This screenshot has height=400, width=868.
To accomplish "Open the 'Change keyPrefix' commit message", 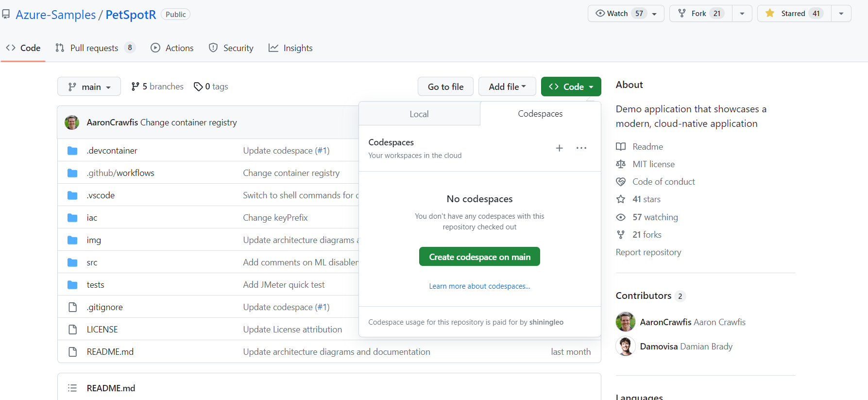I will [275, 218].
